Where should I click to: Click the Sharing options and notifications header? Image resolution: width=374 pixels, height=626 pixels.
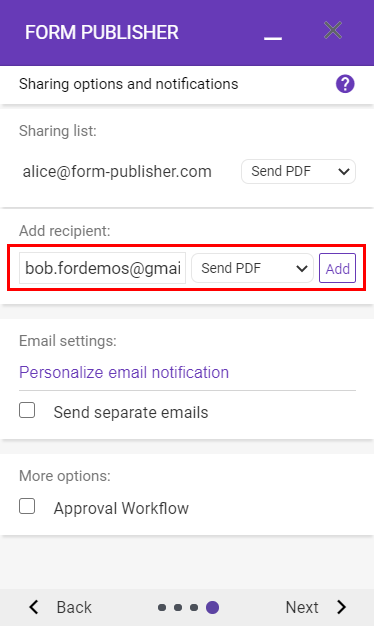coord(129,84)
